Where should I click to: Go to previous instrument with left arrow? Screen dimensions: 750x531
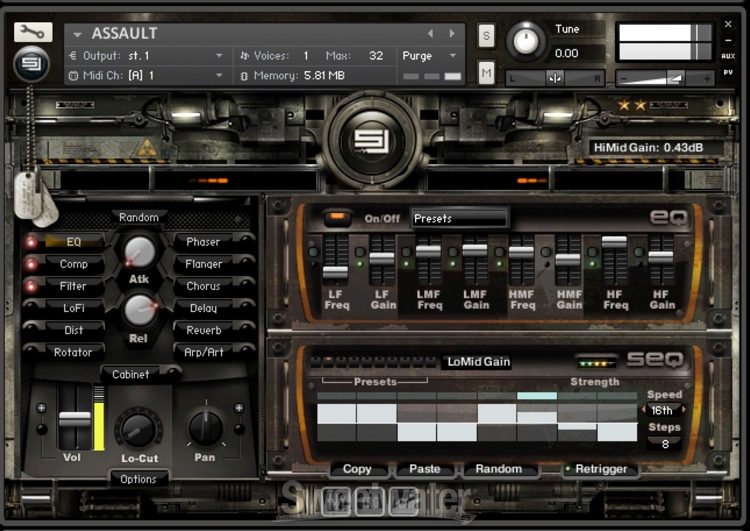[x=430, y=33]
